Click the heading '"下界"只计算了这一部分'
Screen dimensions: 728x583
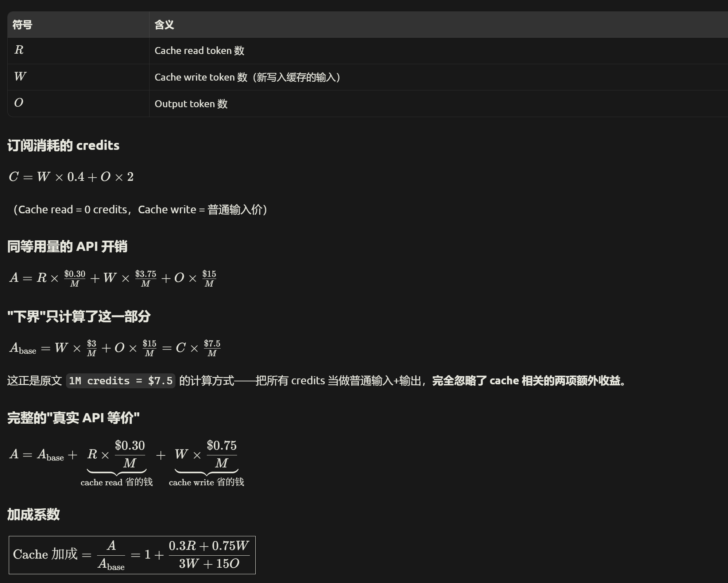coord(79,316)
